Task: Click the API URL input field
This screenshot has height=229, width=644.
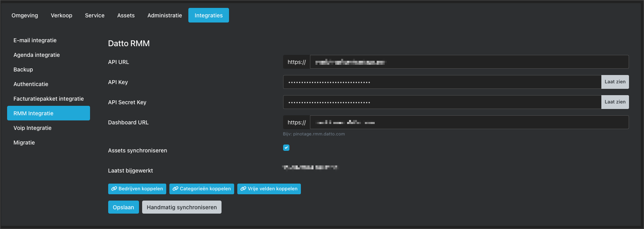Action: (469, 62)
